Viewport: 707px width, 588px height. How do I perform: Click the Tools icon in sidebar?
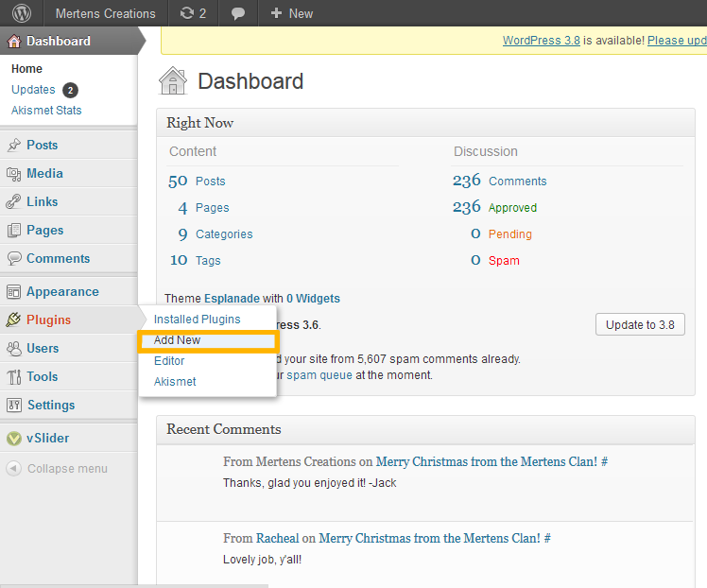tap(14, 376)
